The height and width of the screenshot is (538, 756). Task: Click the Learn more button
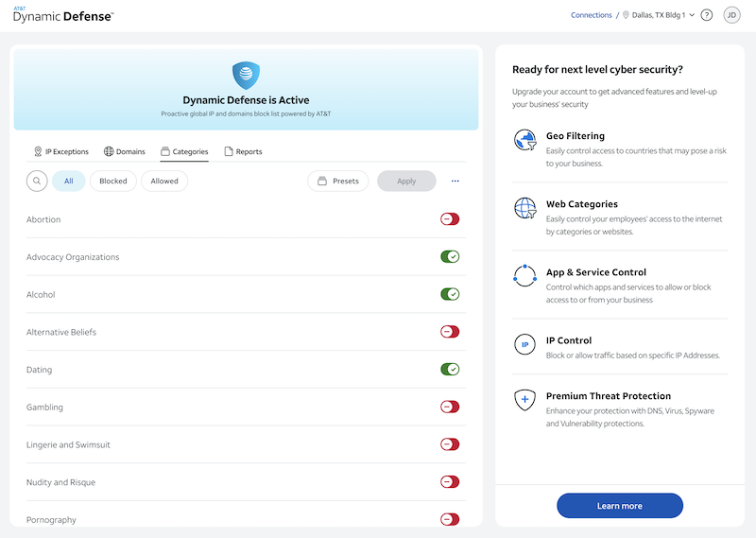(x=620, y=506)
